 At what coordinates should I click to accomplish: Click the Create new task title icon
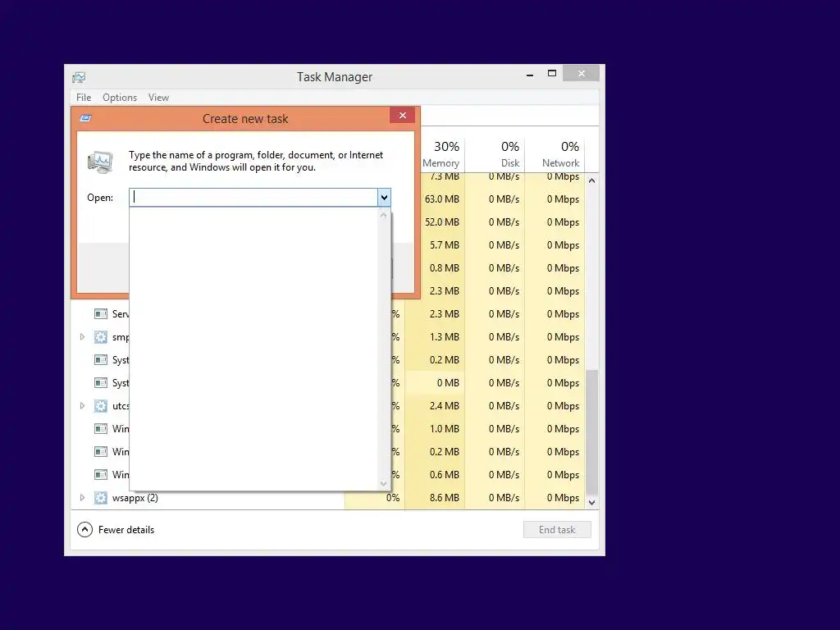(85, 118)
